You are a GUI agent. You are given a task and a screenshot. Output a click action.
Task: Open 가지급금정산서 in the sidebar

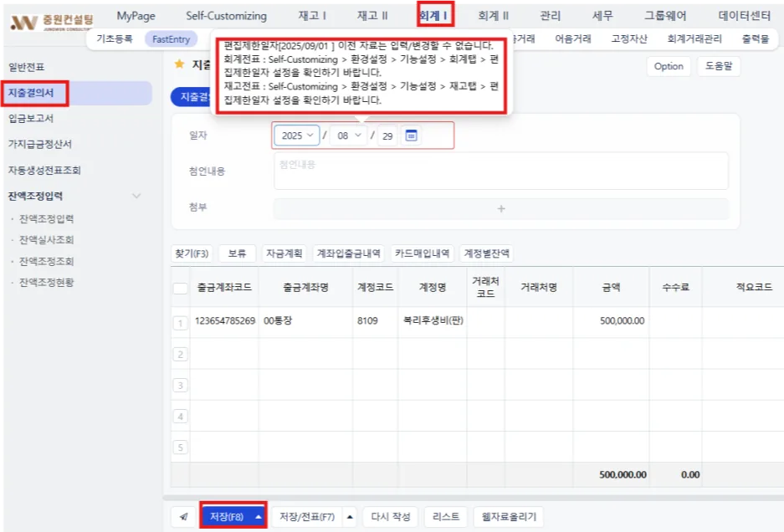[x=40, y=144]
